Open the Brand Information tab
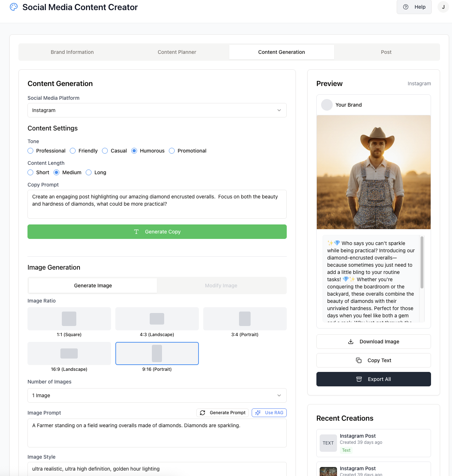 click(x=72, y=52)
